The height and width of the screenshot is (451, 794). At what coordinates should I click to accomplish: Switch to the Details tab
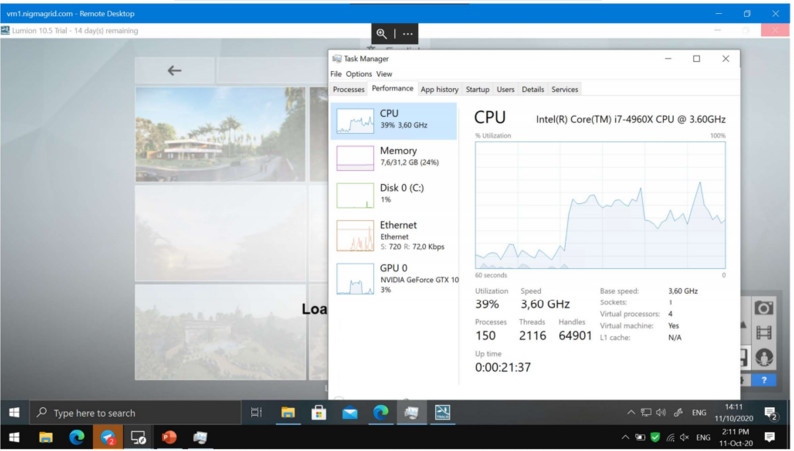(535, 90)
